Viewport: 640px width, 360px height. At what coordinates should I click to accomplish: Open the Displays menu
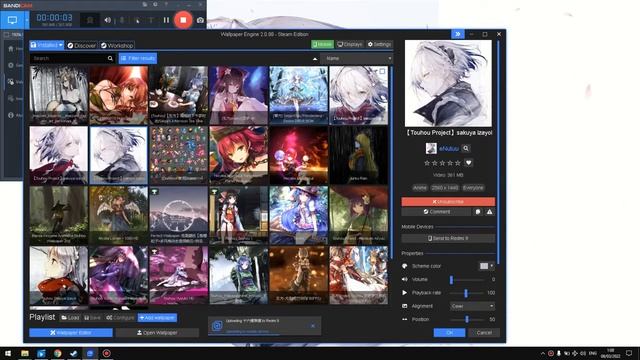[350, 44]
